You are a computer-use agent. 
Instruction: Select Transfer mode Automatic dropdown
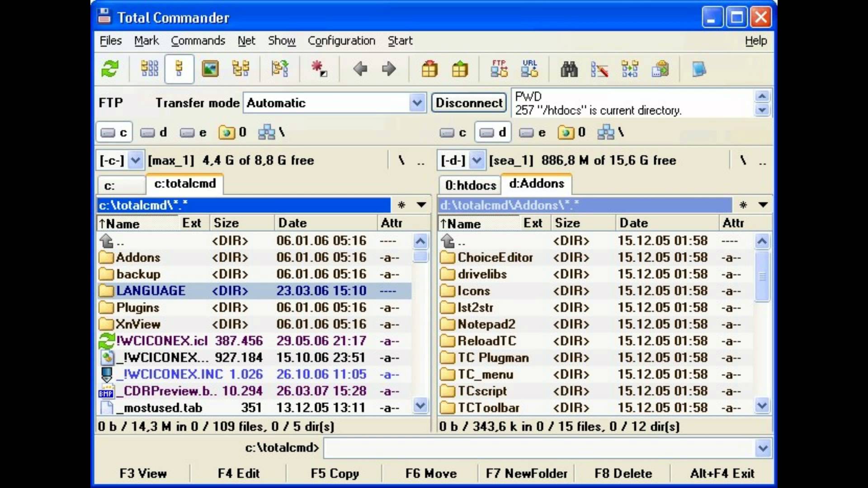(x=333, y=103)
